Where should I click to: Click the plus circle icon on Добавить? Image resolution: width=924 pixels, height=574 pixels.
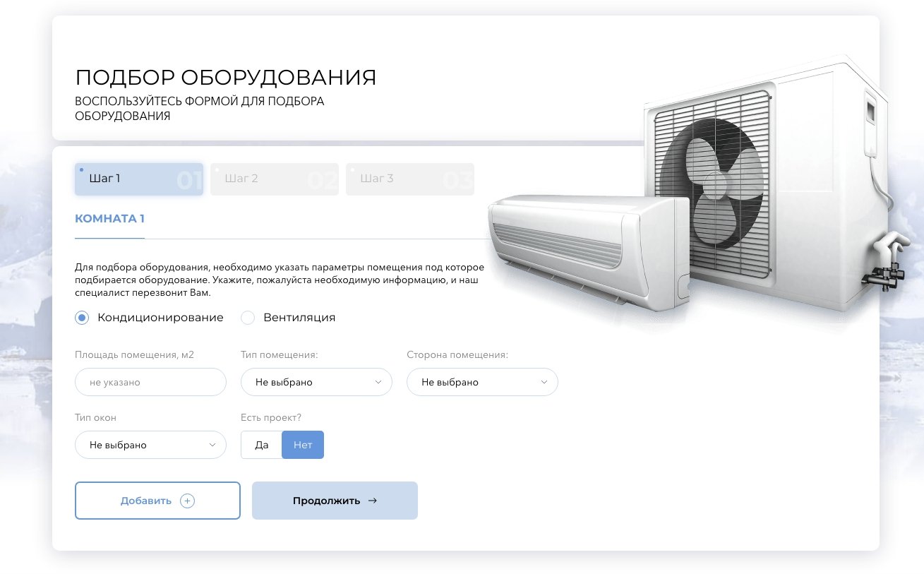pyautogui.click(x=187, y=501)
